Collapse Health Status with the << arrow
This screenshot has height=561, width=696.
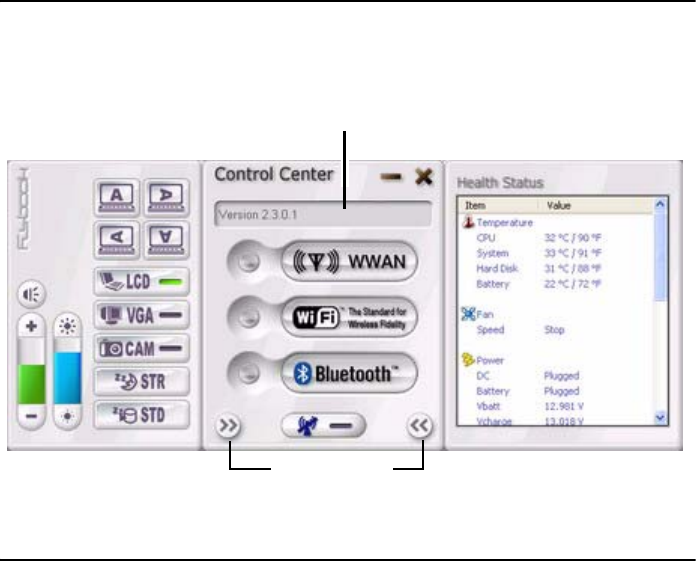coord(419,426)
